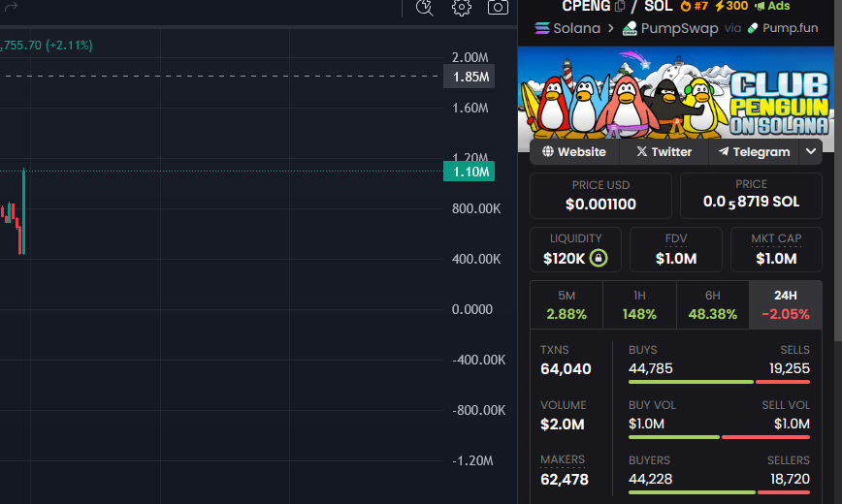Click the FDV $1.0M box

[x=675, y=250]
